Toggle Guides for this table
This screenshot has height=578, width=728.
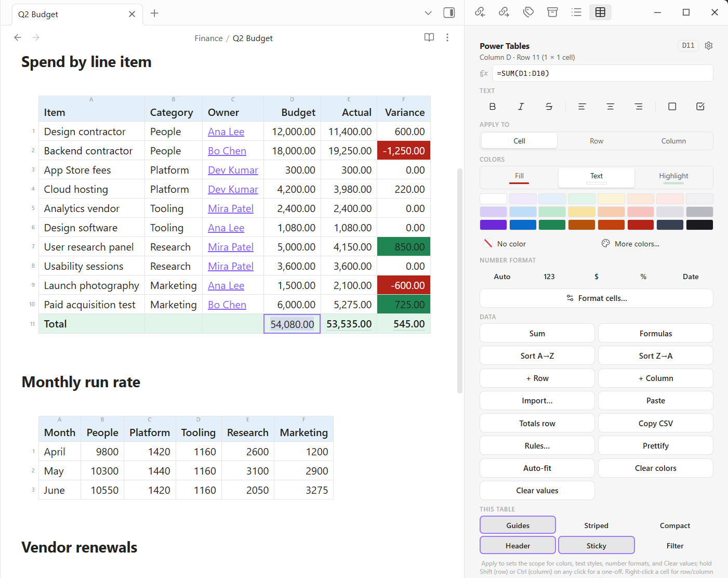(x=518, y=525)
